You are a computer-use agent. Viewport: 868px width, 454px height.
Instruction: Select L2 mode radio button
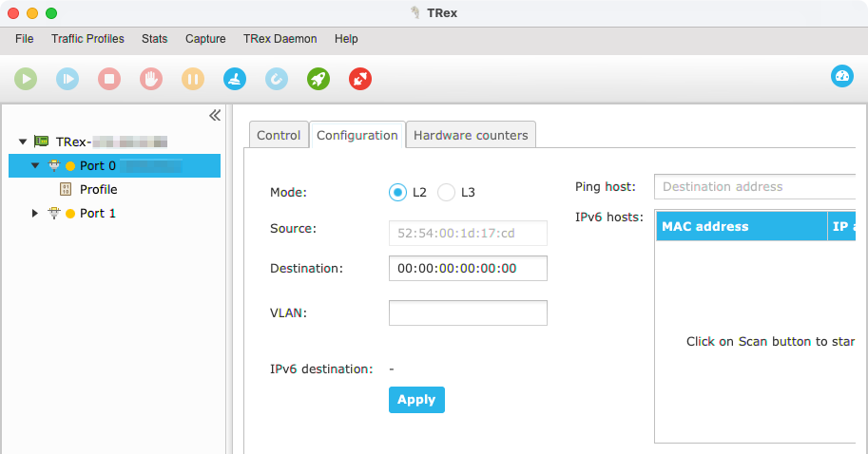coord(397,193)
